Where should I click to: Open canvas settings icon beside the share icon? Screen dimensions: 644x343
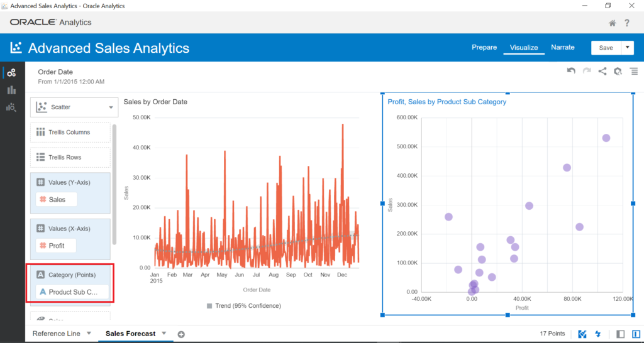(x=618, y=72)
